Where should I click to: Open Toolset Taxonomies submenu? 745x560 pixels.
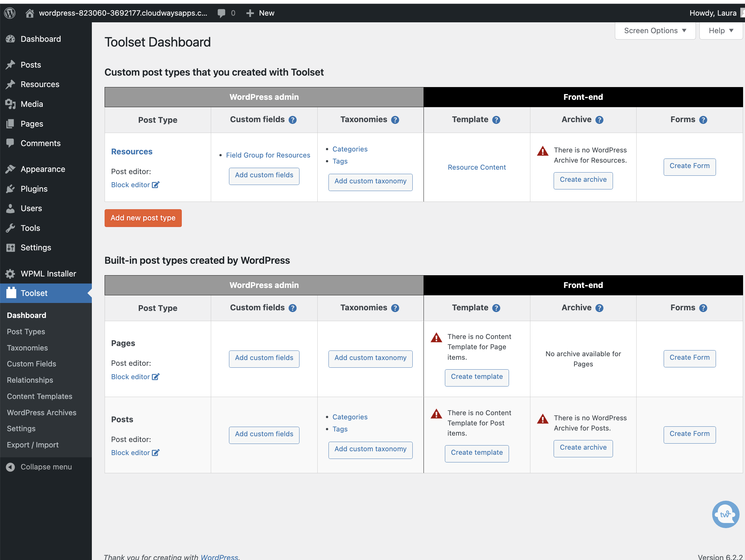[x=27, y=348]
